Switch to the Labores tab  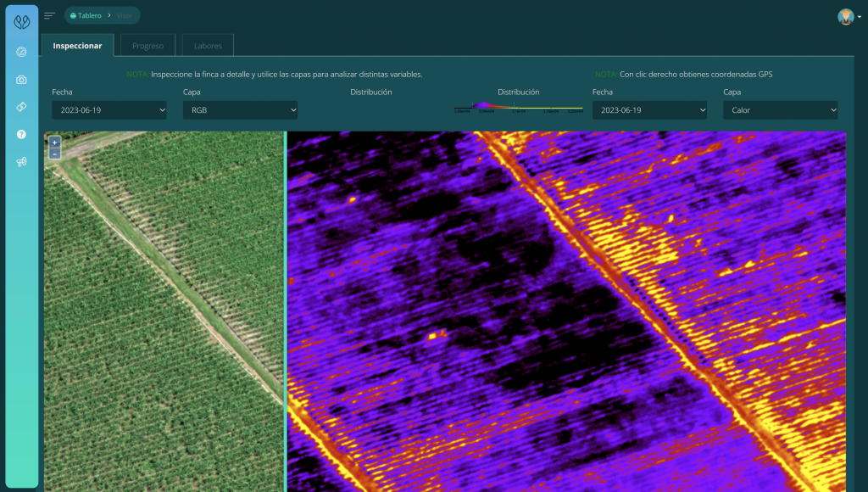click(x=208, y=46)
